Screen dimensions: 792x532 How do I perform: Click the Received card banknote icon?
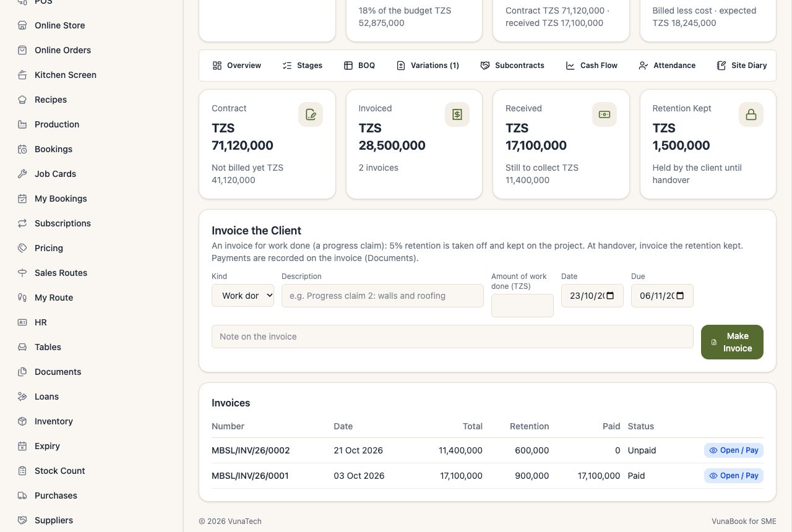605,114
